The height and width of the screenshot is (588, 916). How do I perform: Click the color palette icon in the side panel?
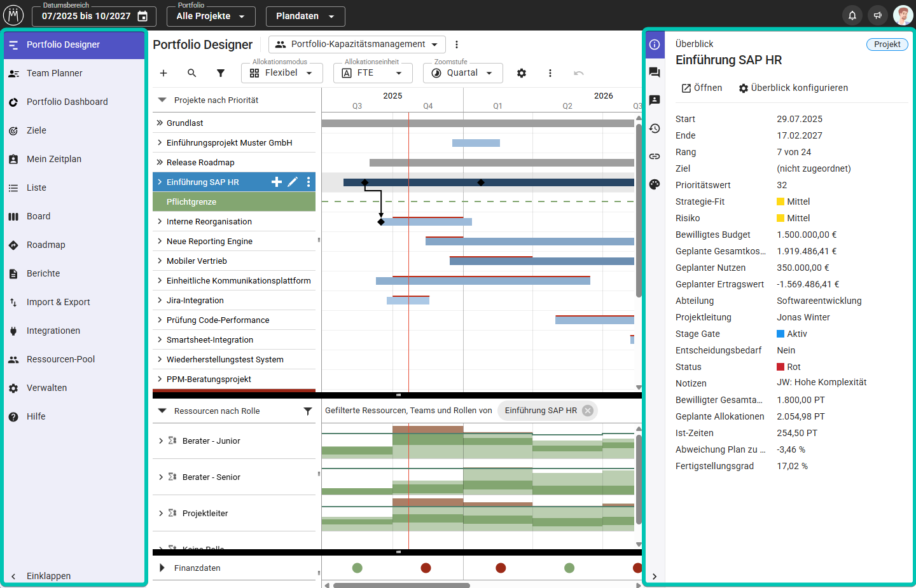(x=655, y=184)
